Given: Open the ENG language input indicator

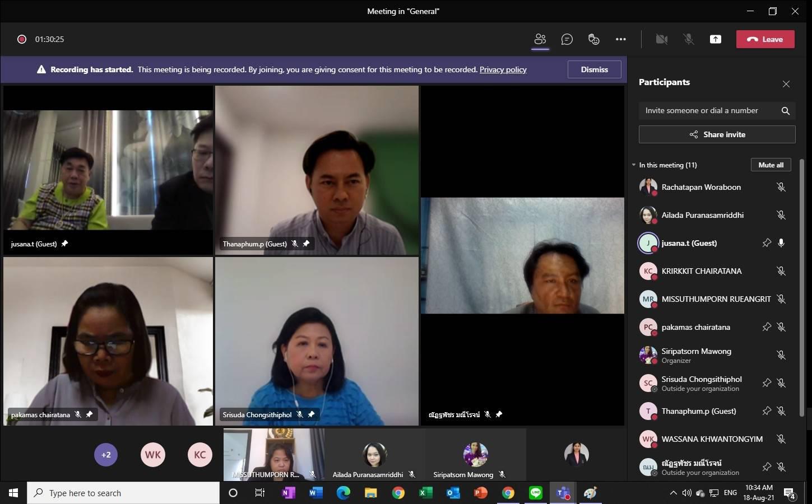Looking at the screenshot, I should [730, 493].
